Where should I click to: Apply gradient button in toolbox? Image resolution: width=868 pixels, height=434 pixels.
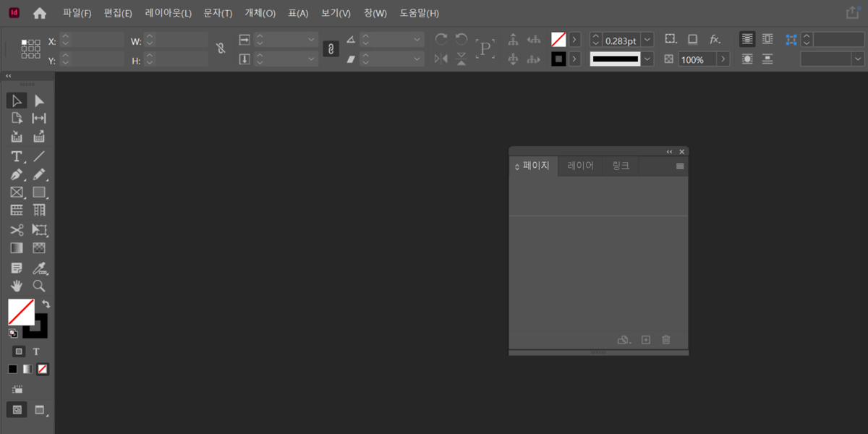click(27, 369)
